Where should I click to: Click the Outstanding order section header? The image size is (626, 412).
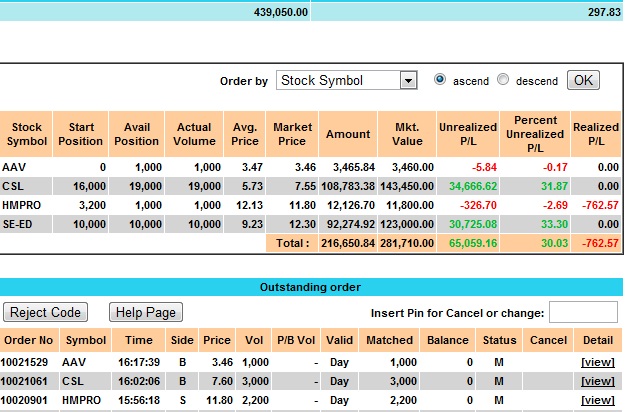[x=310, y=288]
